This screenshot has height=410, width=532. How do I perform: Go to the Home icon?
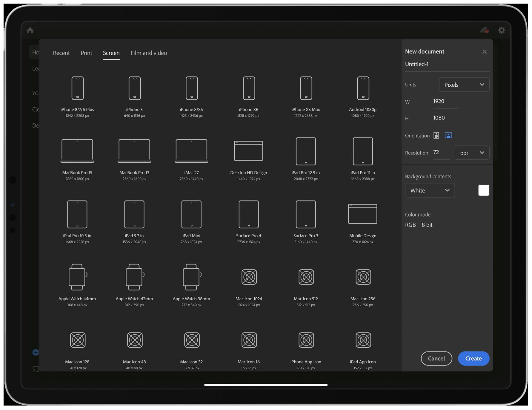pos(30,30)
